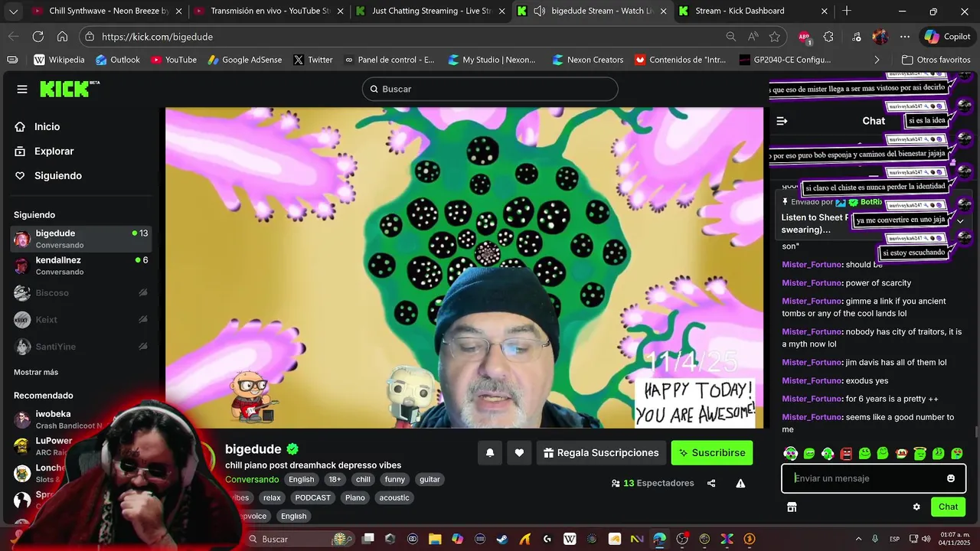Click the acoustic tag
This screenshot has width=980, height=551.
[394, 497]
